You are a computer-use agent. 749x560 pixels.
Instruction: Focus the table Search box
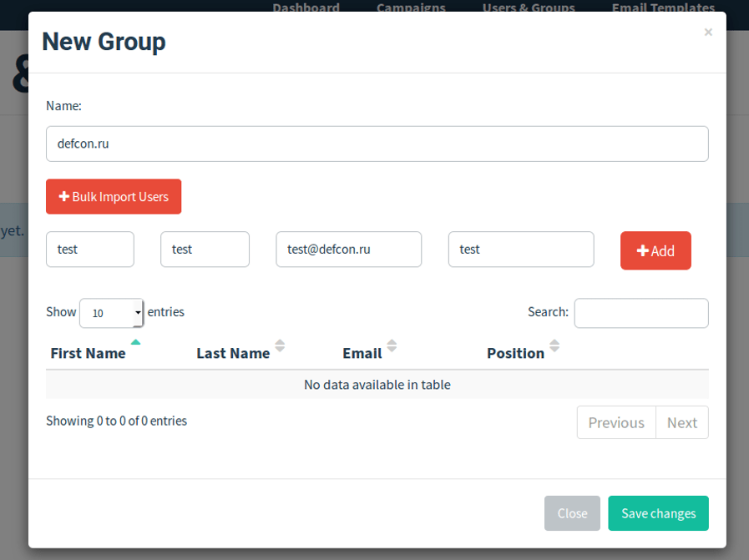pyautogui.click(x=640, y=313)
